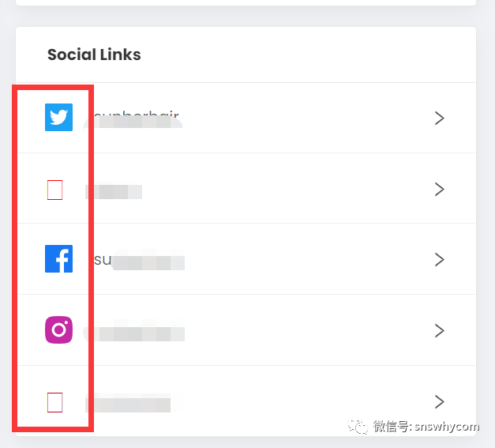This screenshot has width=495, height=448.
Task: Click the white card above Social Links
Action: click(246, 2)
